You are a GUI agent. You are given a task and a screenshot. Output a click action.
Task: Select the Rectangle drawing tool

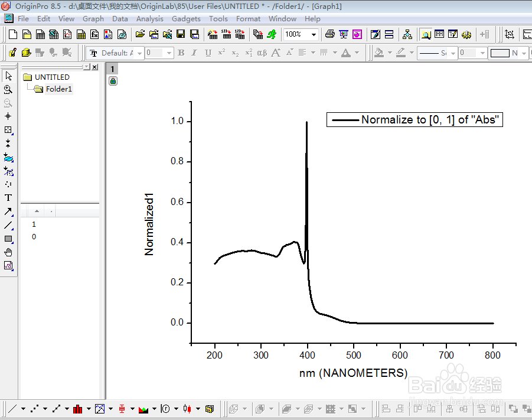point(8,239)
